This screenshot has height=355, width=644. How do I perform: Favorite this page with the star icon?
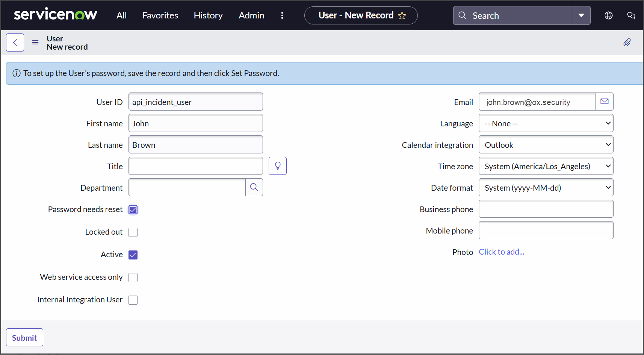[x=402, y=16]
